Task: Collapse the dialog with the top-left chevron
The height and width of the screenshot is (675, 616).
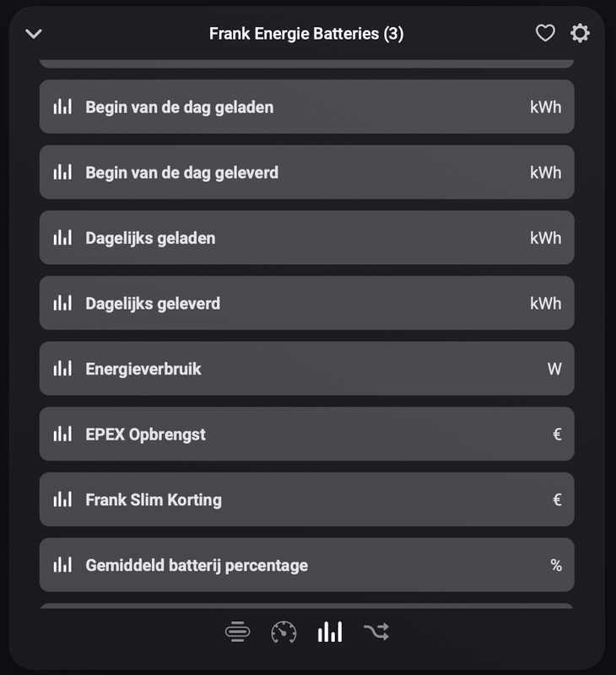Action: (34, 35)
